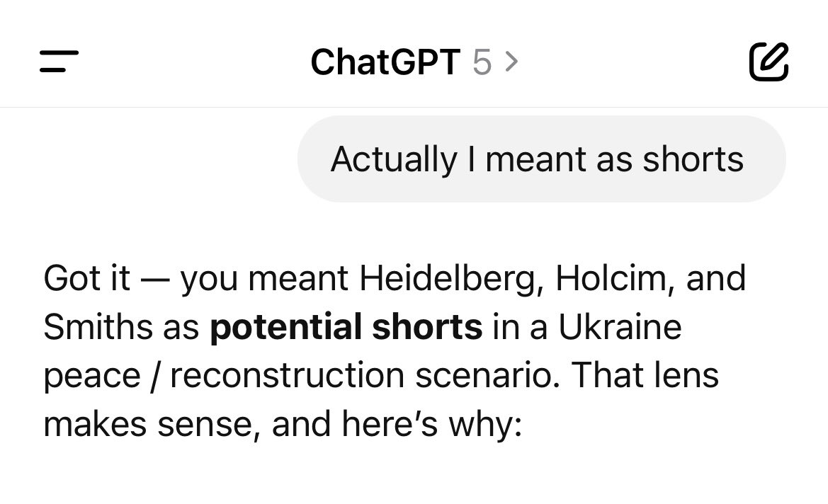Open the sidebar menu icon

tap(59, 61)
